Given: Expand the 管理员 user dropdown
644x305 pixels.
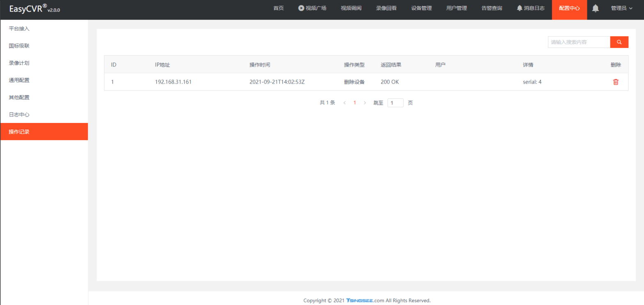Looking at the screenshot, I should (621, 8).
